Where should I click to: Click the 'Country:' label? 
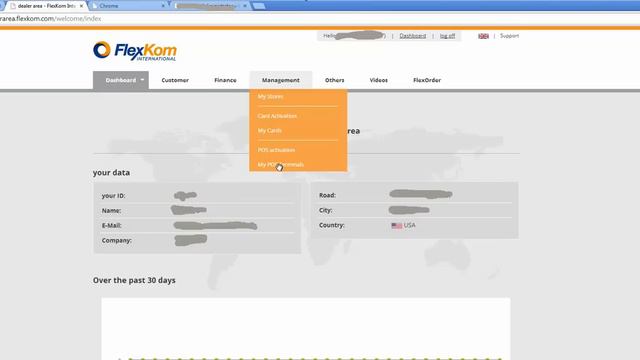click(x=332, y=225)
